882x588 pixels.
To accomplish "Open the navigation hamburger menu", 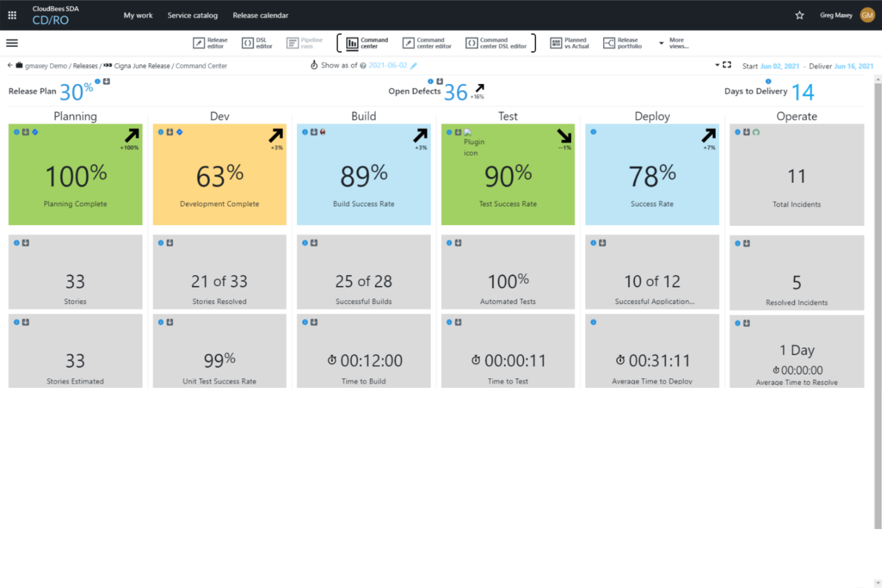I will (12, 42).
